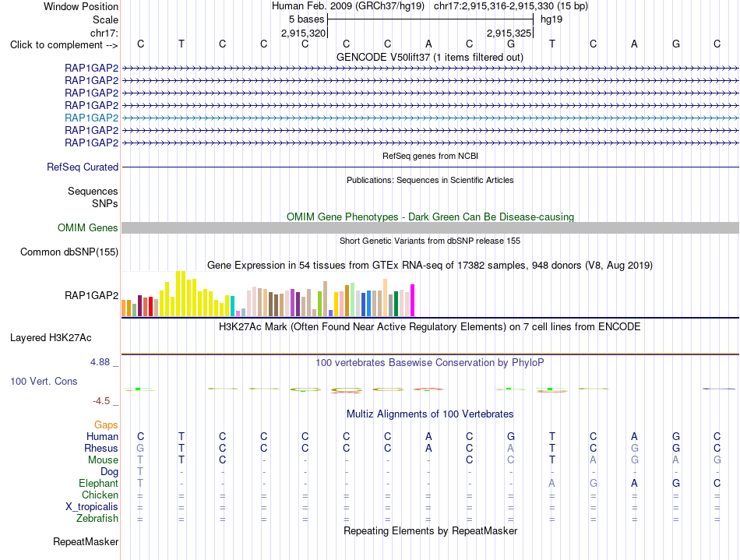The image size is (740, 560).
Task: Click the 'Click to complement -->' label
Action: pos(64,45)
